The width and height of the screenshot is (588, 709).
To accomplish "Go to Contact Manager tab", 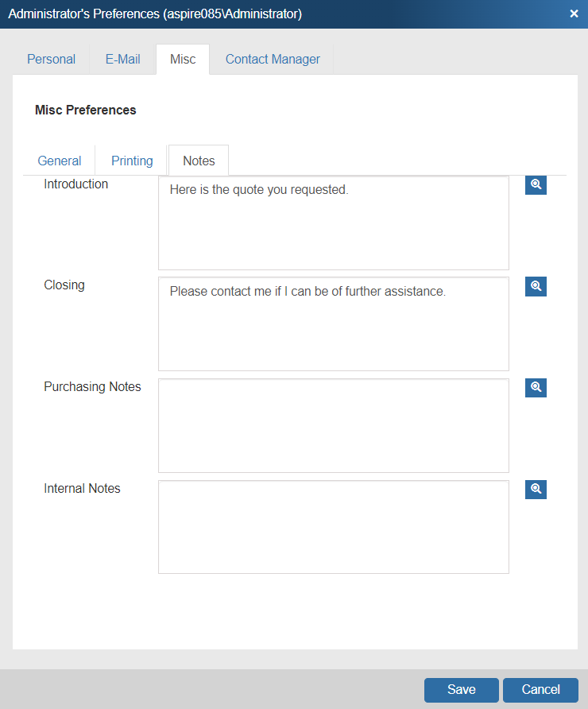I will coord(273,60).
